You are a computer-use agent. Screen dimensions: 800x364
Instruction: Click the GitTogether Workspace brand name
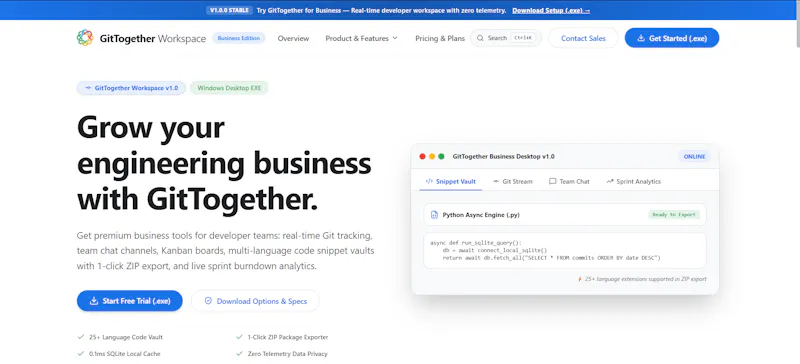point(153,38)
